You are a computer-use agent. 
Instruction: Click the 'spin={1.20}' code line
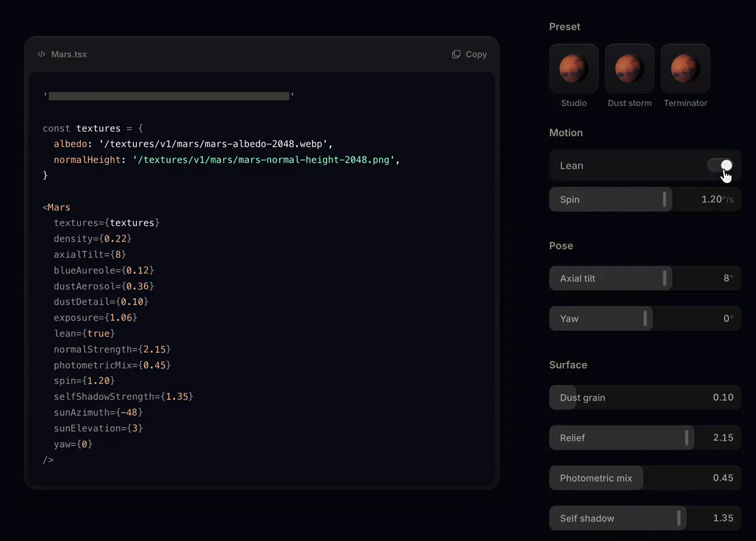tap(84, 381)
